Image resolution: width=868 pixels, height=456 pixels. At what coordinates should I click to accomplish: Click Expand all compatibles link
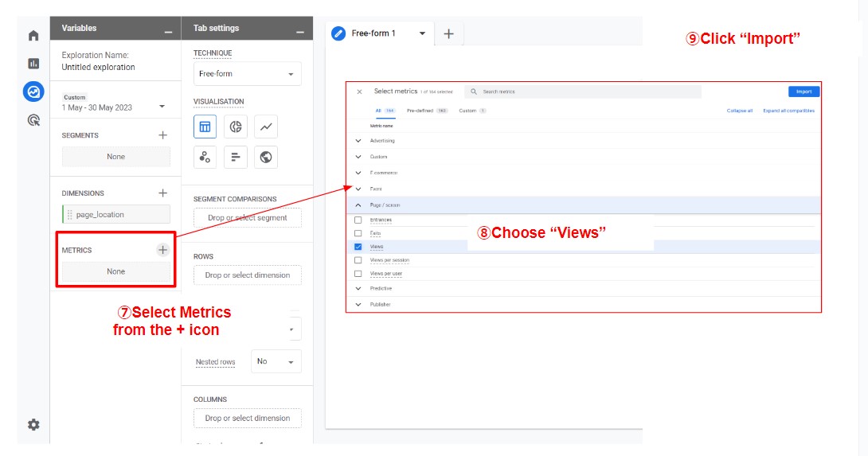tap(789, 111)
